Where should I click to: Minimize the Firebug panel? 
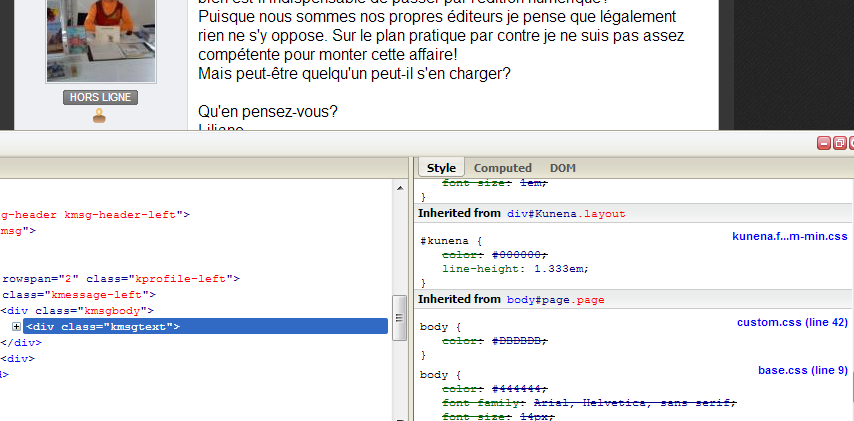tap(824, 144)
